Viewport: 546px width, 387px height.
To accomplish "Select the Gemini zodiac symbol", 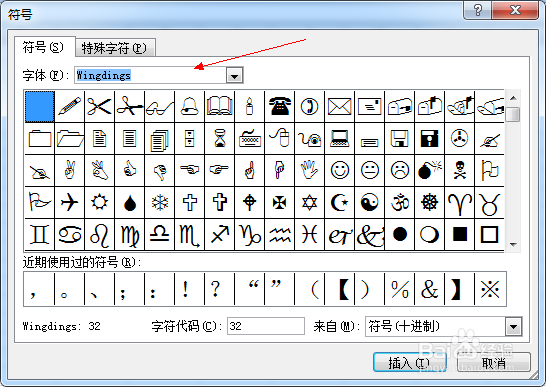I will (x=40, y=234).
